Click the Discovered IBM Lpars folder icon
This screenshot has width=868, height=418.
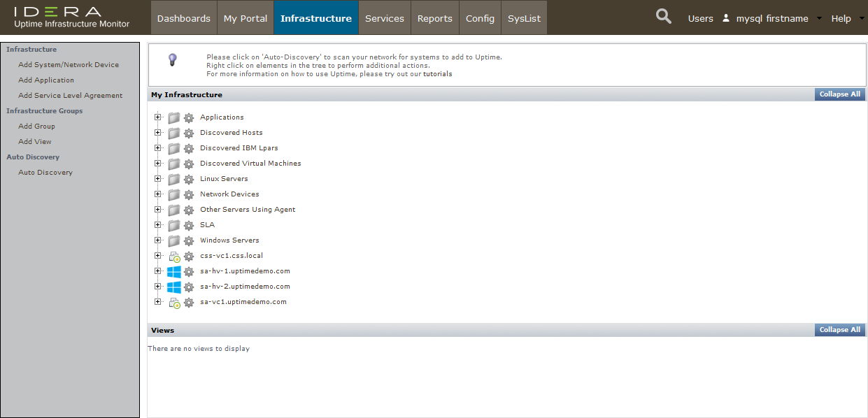[x=174, y=148]
